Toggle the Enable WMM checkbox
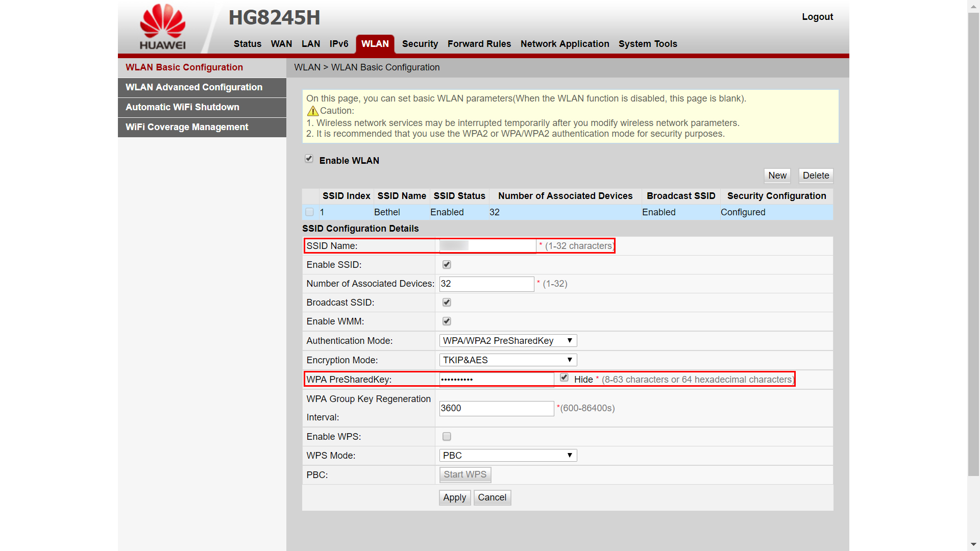This screenshot has height=551, width=980. point(447,321)
